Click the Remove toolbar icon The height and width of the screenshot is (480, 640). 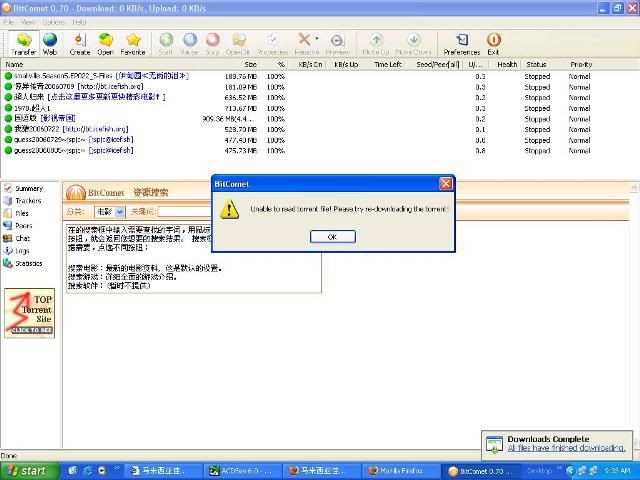point(307,42)
